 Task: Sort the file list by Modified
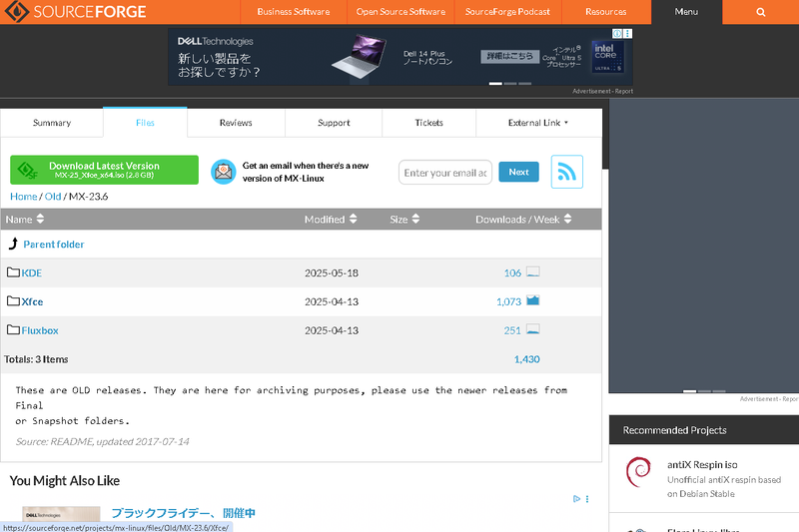click(331, 219)
